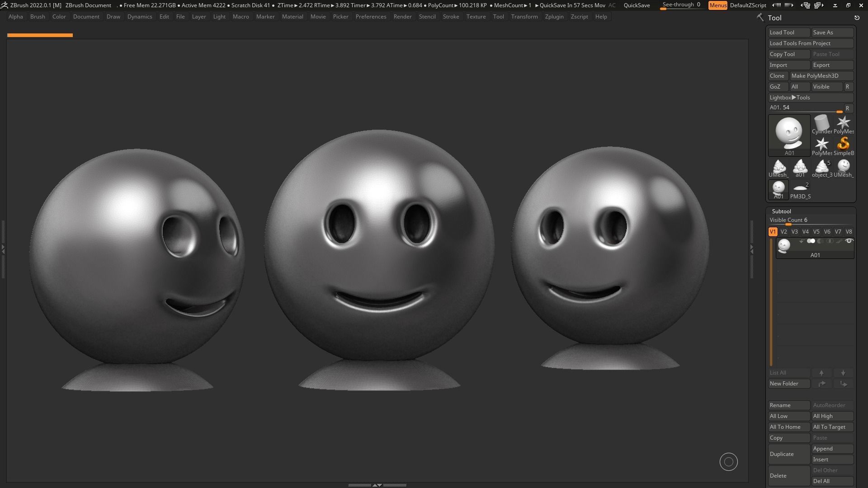Viewport: 868px width, 488px height.
Task: Open the Transform menu
Action: tap(524, 17)
